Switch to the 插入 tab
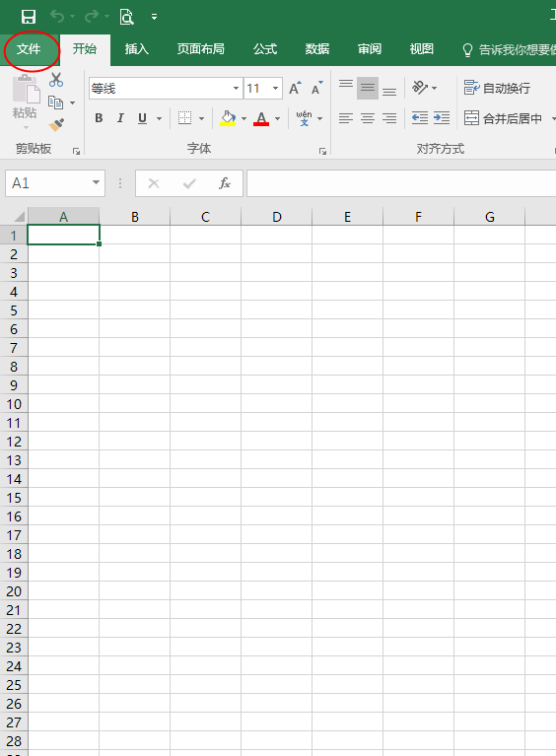556x756 pixels. pyautogui.click(x=136, y=49)
